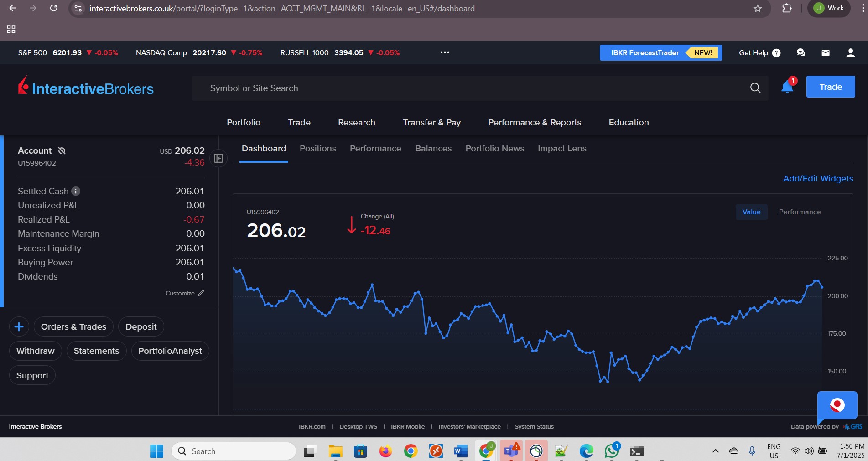The width and height of the screenshot is (868, 461).
Task: Open the user profile icon
Action: (x=850, y=53)
